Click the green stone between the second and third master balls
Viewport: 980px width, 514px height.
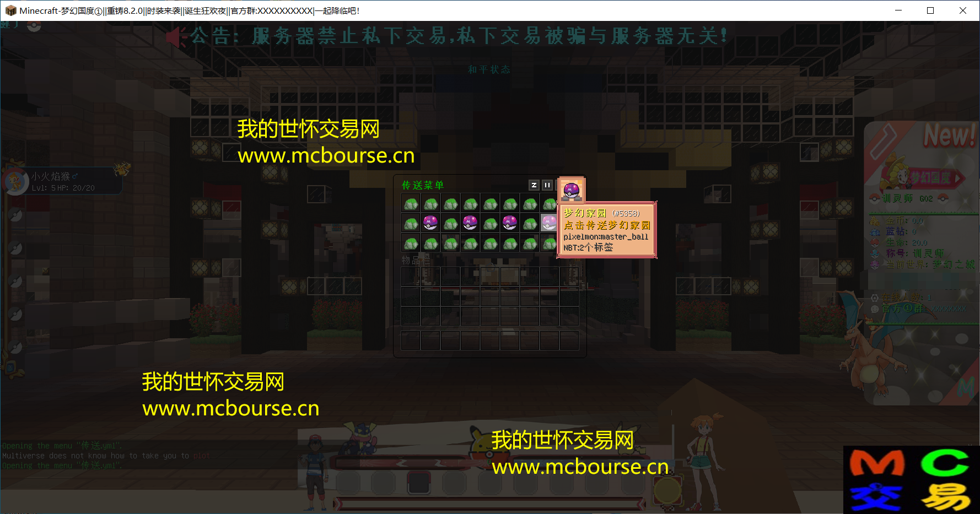coord(490,224)
